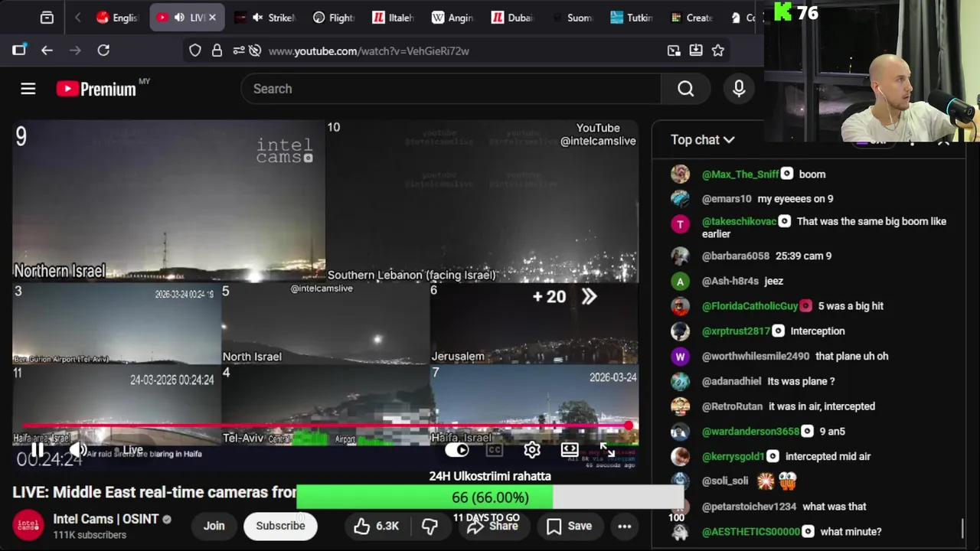The width and height of the screenshot is (980, 551).
Task: Unmute the Strike tab speaker icon
Action: [257, 18]
